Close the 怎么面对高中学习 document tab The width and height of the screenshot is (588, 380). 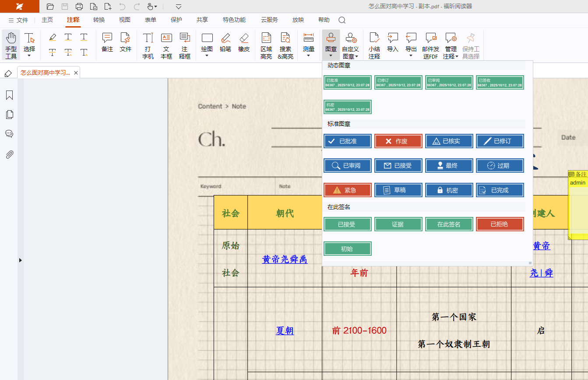[x=76, y=73]
